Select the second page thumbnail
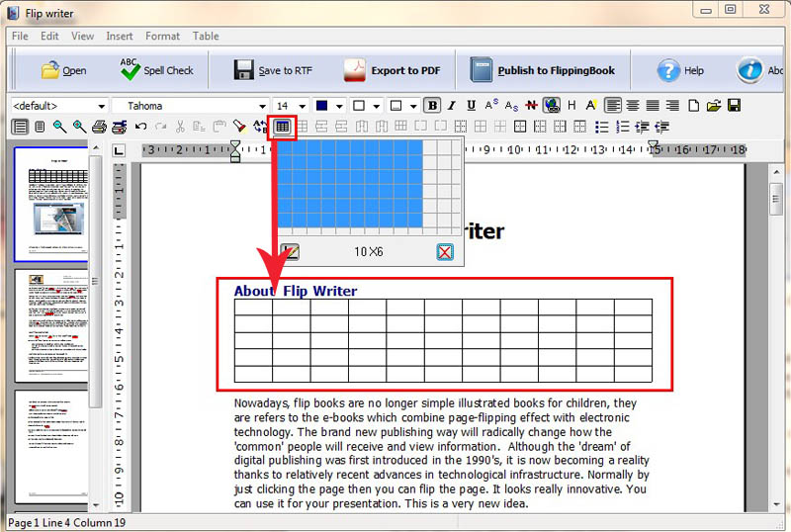Viewport: 791px width, 532px height. point(51,325)
